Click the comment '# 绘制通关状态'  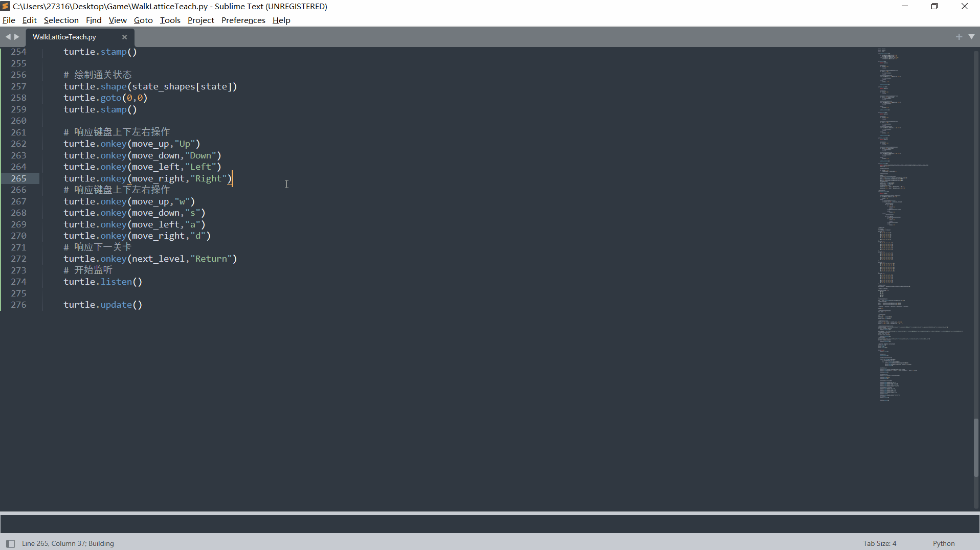pyautogui.click(x=98, y=75)
